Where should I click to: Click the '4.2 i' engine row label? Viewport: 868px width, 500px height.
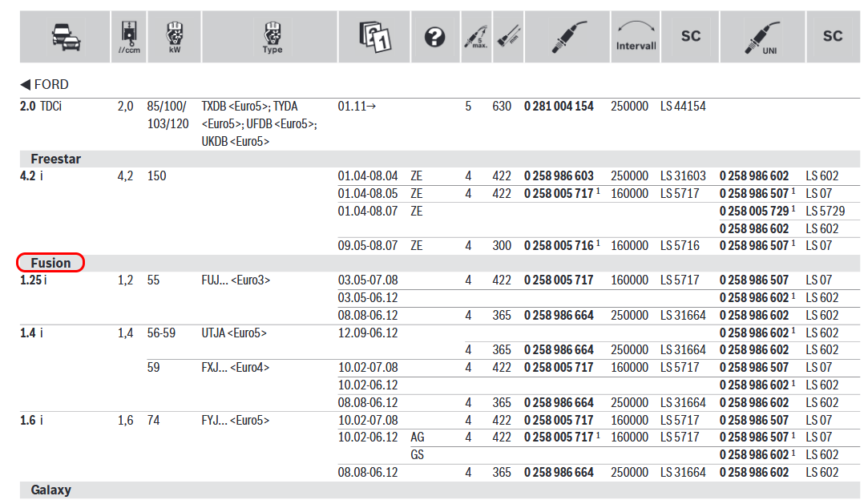click(x=31, y=176)
